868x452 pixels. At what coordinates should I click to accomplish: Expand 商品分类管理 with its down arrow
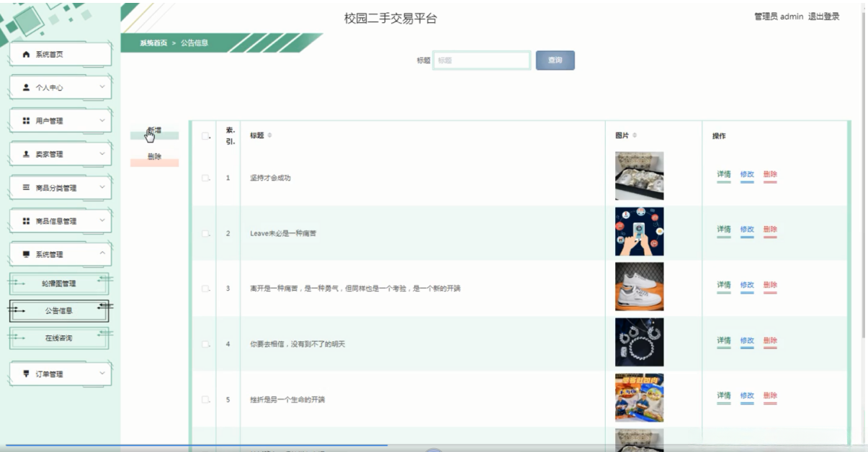coord(102,187)
